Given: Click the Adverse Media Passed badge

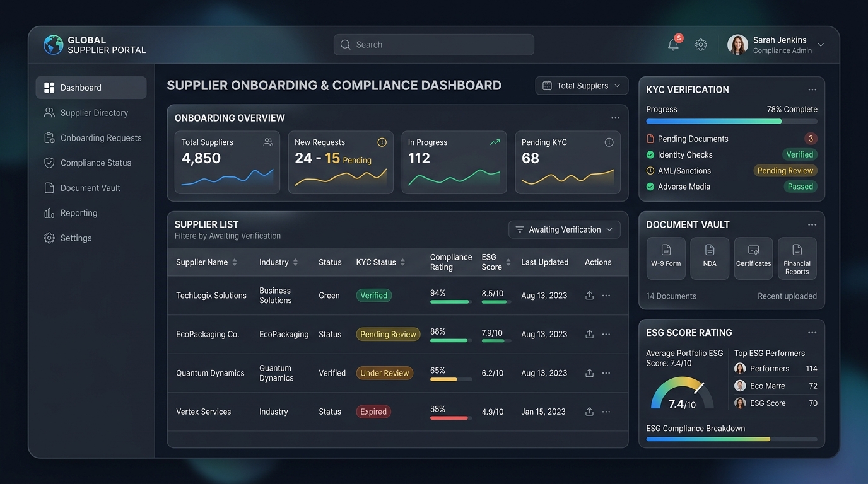Looking at the screenshot, I should point(801,187).
